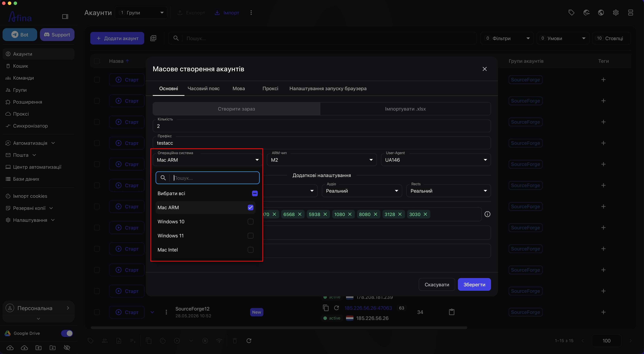Tick the Mac Intel checkbox
The width and height of the screenshot is (644, 354).
(250, 250)
